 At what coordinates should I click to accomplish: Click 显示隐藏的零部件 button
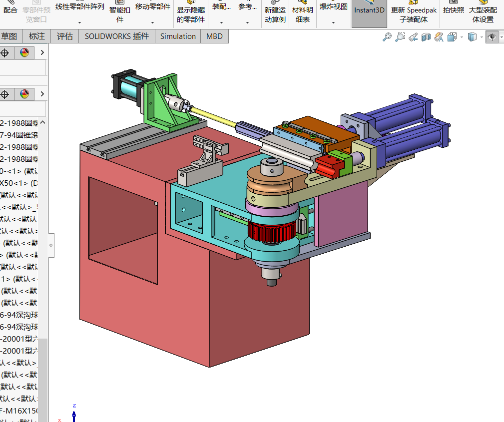click(191, 13)
